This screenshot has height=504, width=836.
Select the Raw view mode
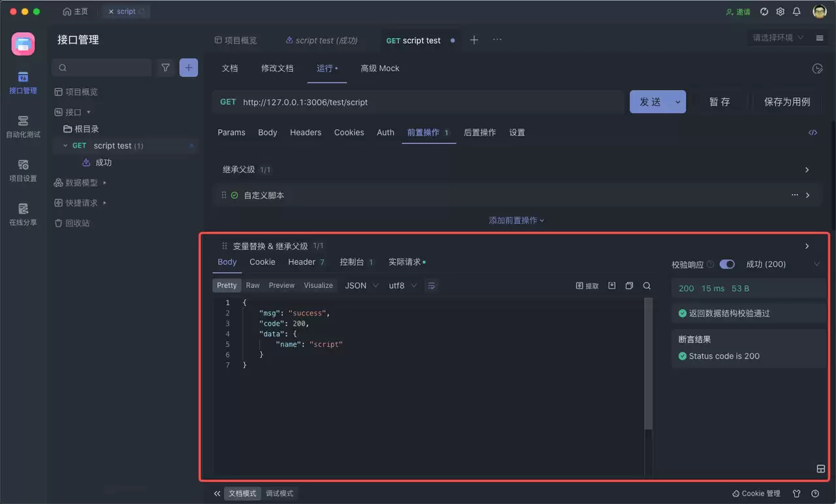(253, 285)
